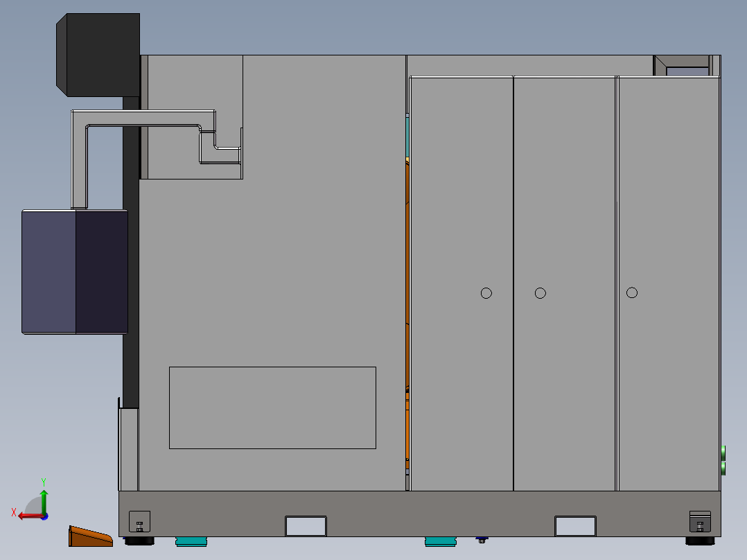
Task: Select the right forklift slot in base
Action: 575,526
